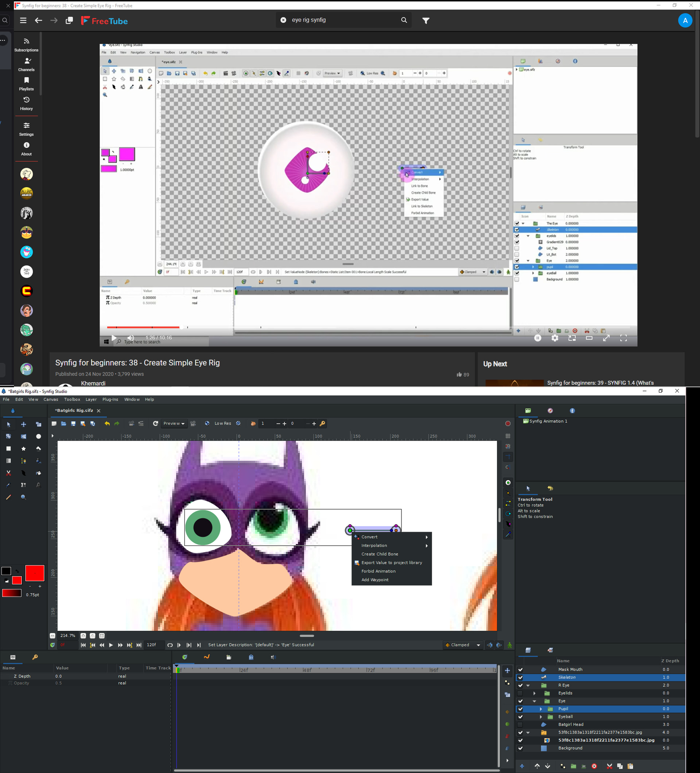Open Khemardi channel link in FreeTube
Viewport: 700px width, 773px height.
point(93,383)
